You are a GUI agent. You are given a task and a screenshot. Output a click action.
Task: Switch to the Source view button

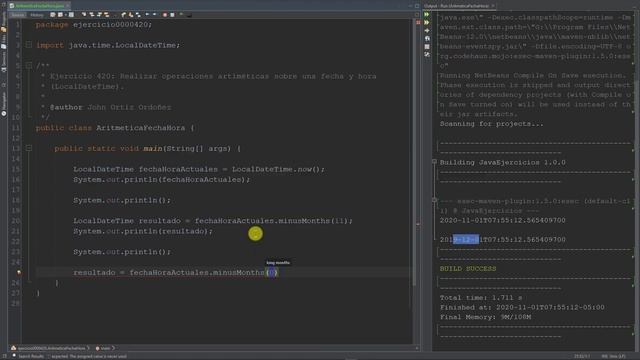(x=18, y=15)
